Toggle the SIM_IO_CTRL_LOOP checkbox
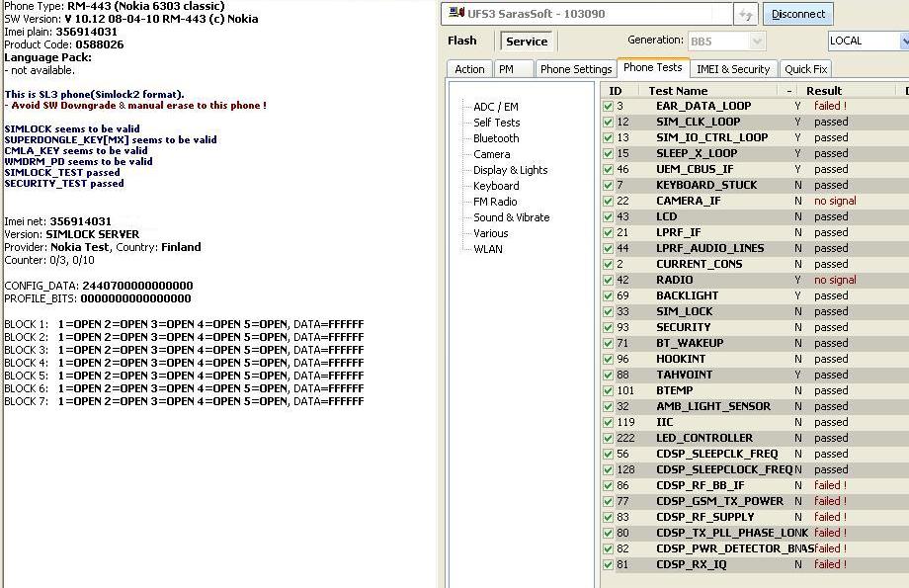909x588 pixels. (608, 137)
